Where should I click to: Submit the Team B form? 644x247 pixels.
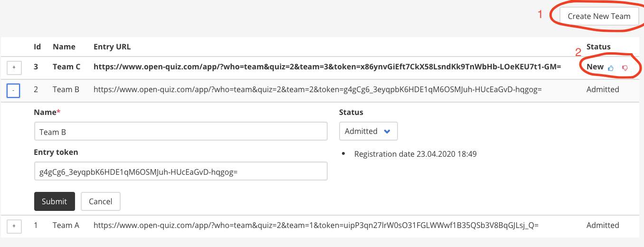54,201
